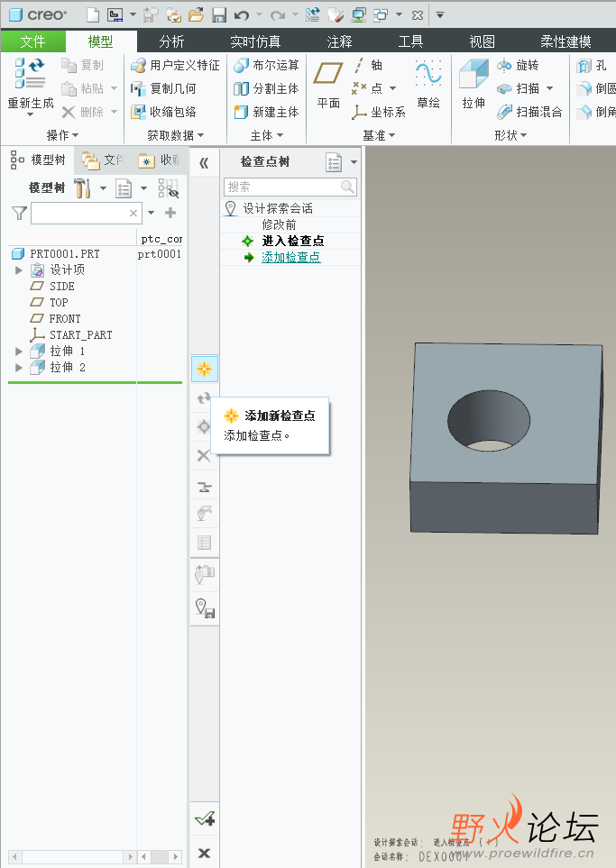Screen dimensions: 616x868
Task: Click the 添加新检查点 sunburst toolbar icon
Action: (205, 369)
